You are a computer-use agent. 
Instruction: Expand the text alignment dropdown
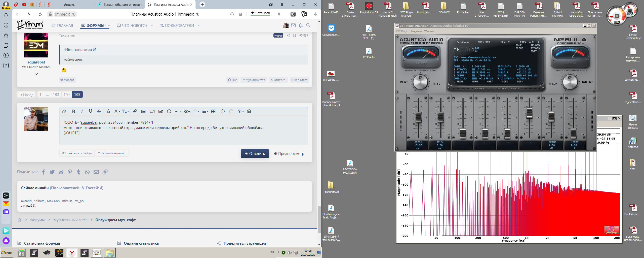(x=196, y=111)
